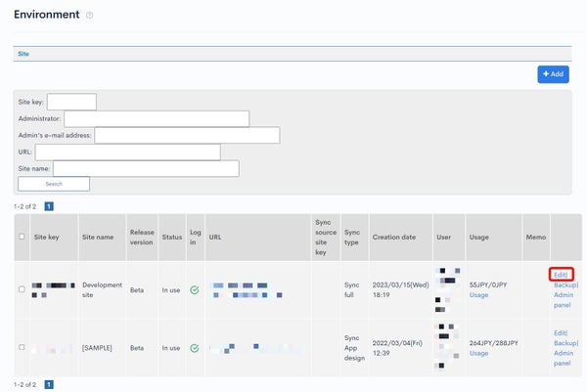Click the Sync type column header

(352, 238)
